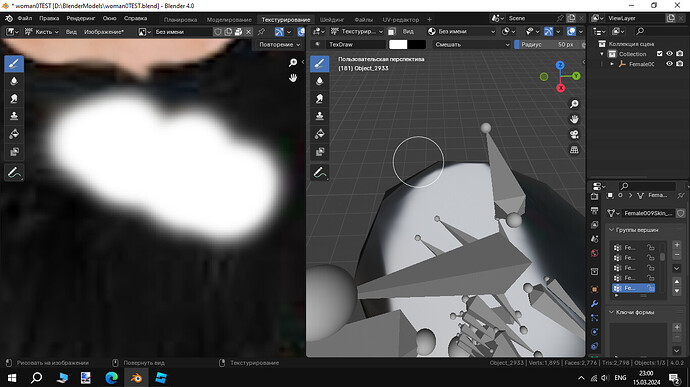Open Particles tab in properties editor
Screen dimensions: 690x387
coord(595,318)
